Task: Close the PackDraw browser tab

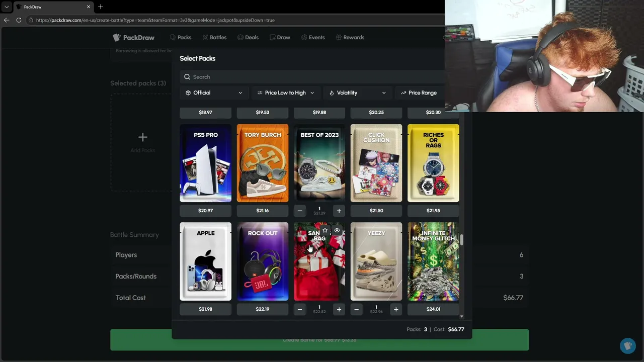Action: (x=89, y=7)
